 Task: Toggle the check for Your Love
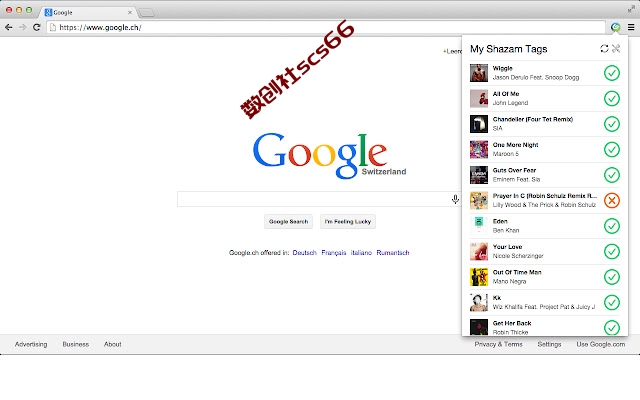point(612,251)
